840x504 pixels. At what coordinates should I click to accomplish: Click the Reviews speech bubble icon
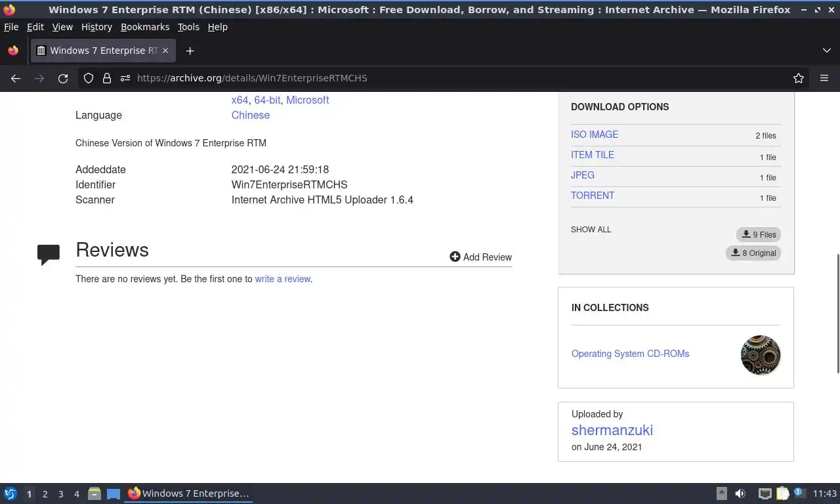click(x=49, y=255)
